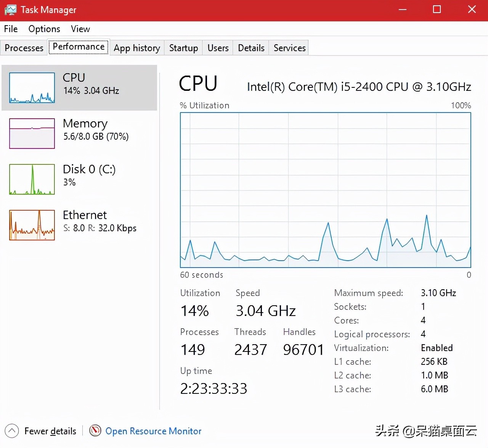The image size is (488, 448).
Task: Click the Fewer details button label
Action: coord(50,431)
